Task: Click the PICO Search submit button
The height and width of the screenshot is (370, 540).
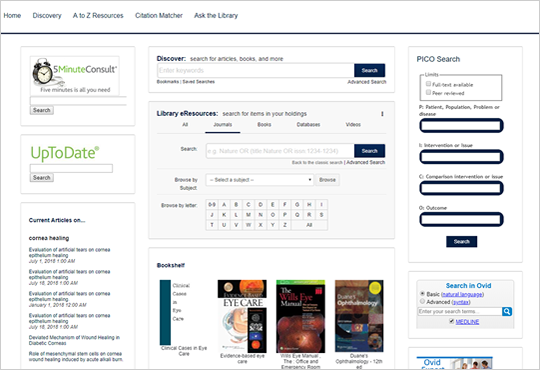Action: coord(461,241)
